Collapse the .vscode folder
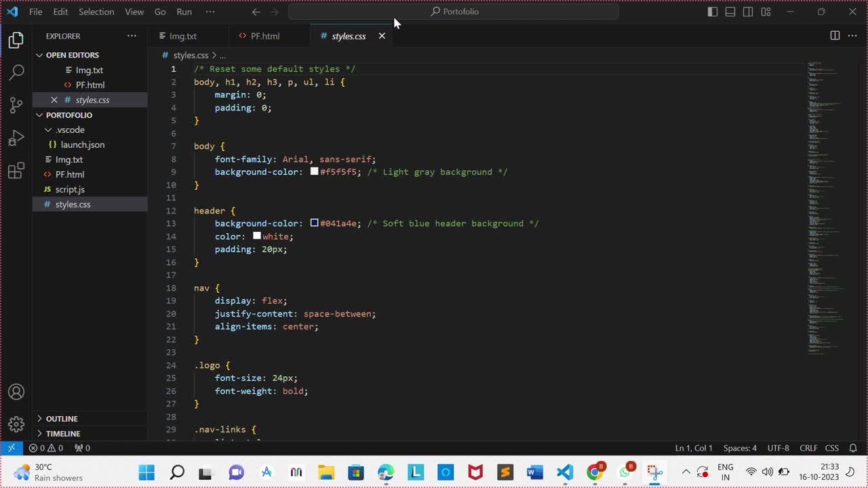Screen dimensions: 868x488 pyautogui.click(x=70, y=129)
